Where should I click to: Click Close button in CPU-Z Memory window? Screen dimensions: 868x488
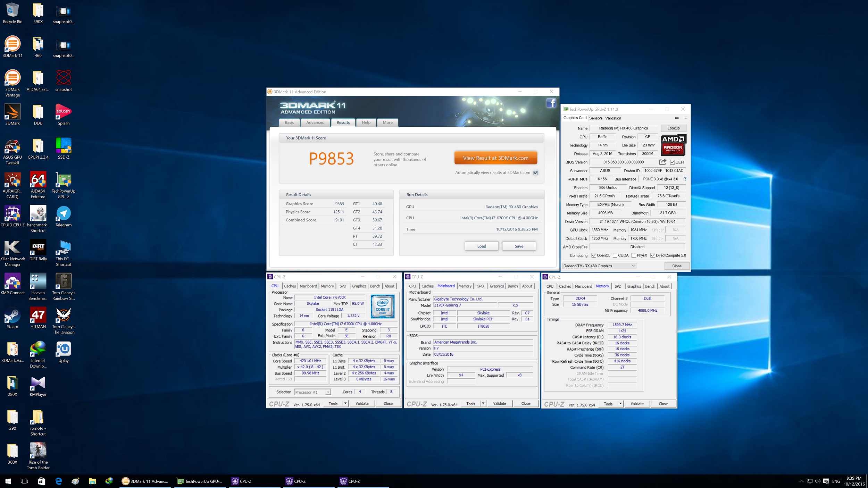(663, 404)
